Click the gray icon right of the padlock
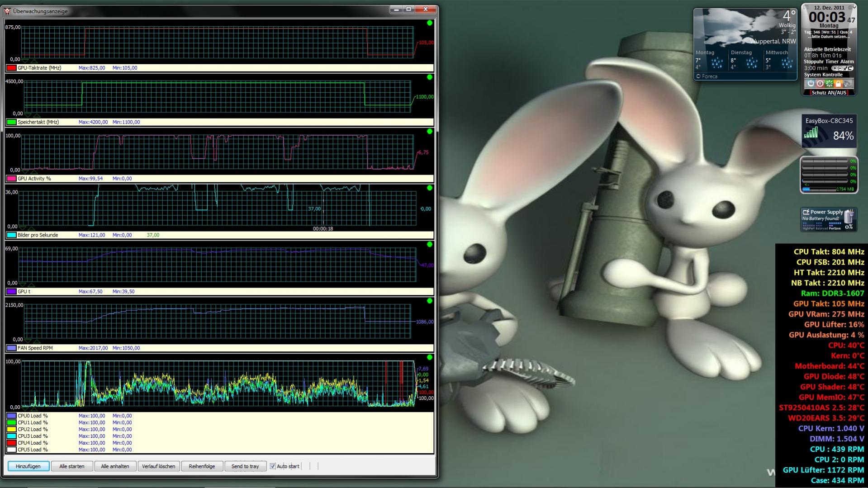The width and height of the screenshot is (868, 488). [847, 83]
